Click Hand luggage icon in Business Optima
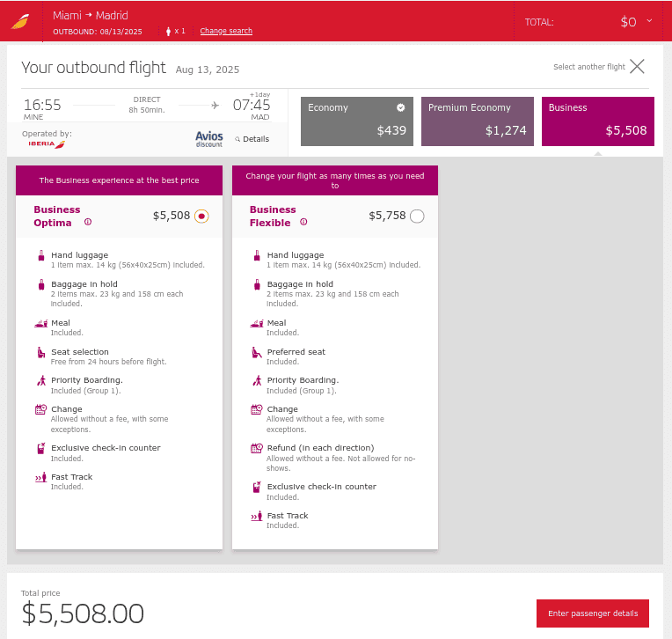Viewport: 672px width, 639px height. [41, 255]
